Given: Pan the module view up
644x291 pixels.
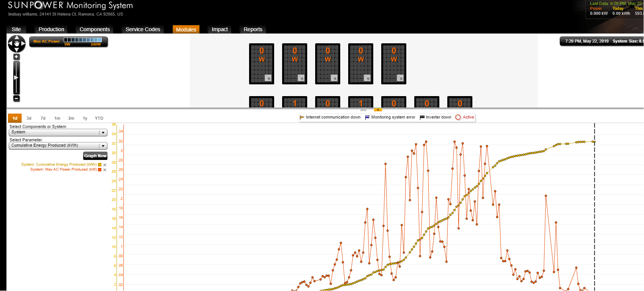Looking at the screenshot, I should tap(17, 38).
